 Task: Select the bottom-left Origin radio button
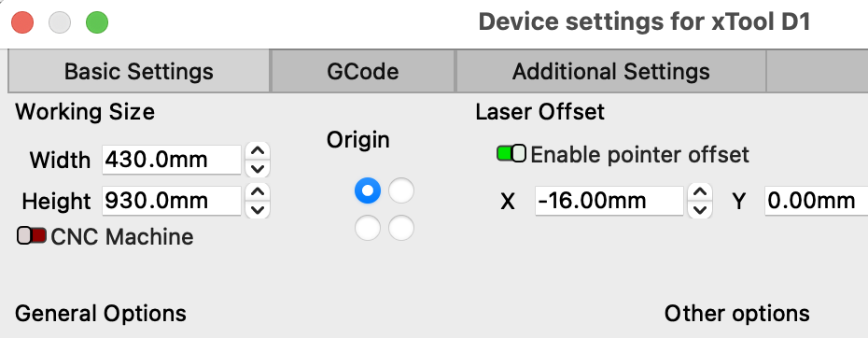[368, 228]
